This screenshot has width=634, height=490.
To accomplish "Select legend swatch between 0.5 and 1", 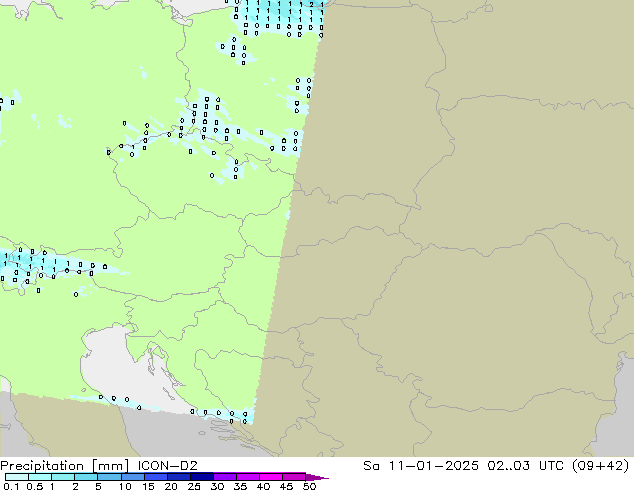I will pos(40,477).
